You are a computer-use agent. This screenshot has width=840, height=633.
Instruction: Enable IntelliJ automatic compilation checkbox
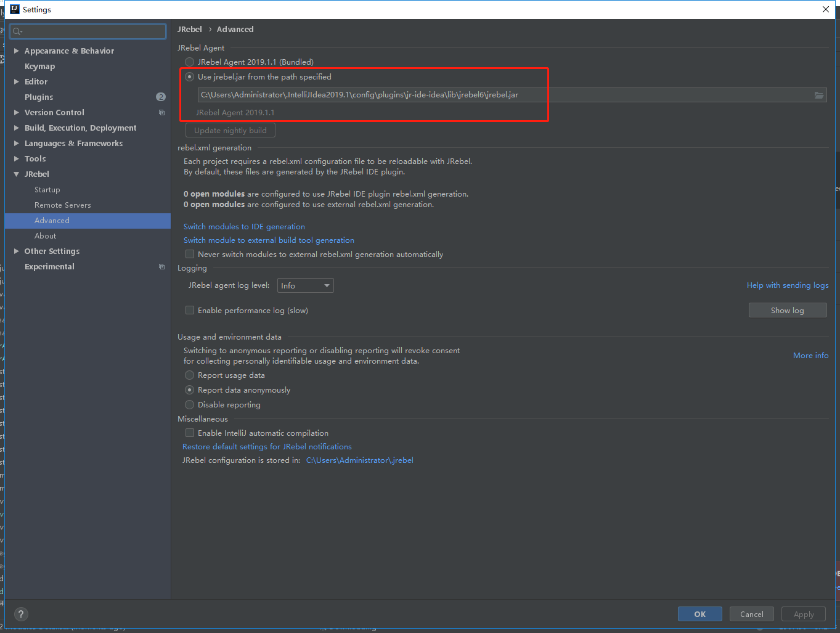click(x=190, y=433)
